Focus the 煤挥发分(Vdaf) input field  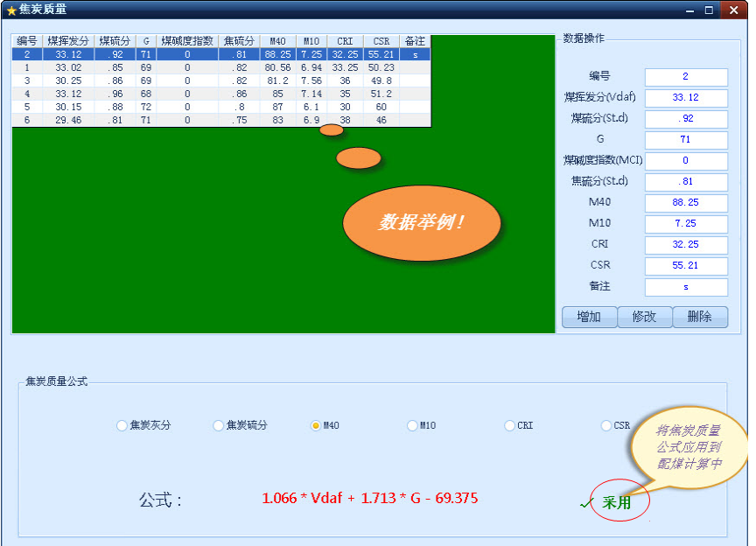tap(686, 98)
